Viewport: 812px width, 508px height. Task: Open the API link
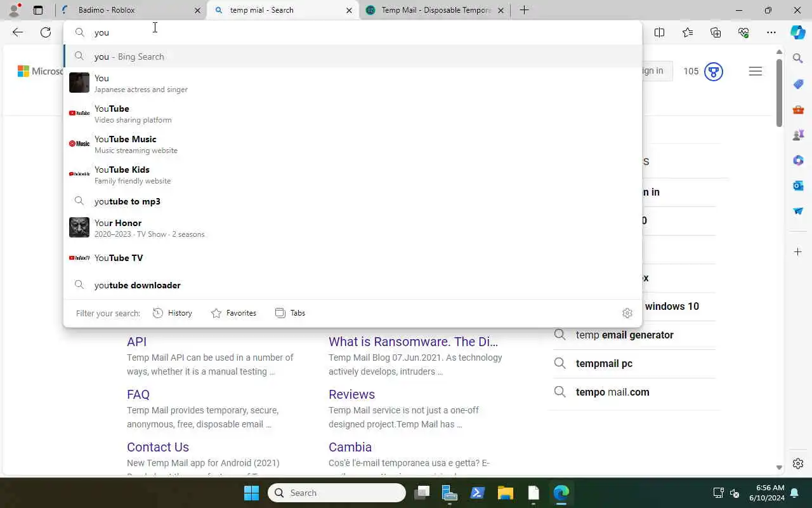point(137,342)
